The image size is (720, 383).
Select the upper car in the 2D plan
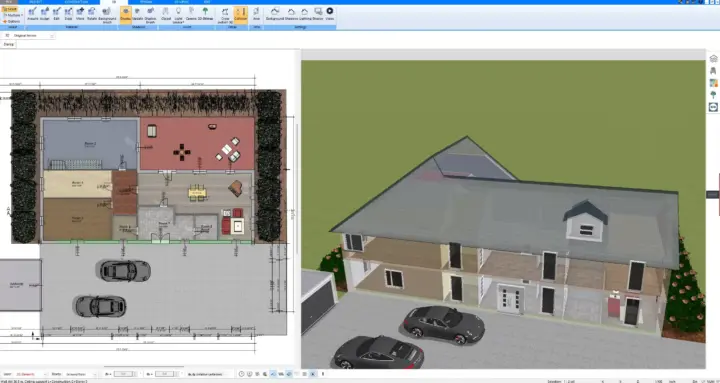point(124,270)
